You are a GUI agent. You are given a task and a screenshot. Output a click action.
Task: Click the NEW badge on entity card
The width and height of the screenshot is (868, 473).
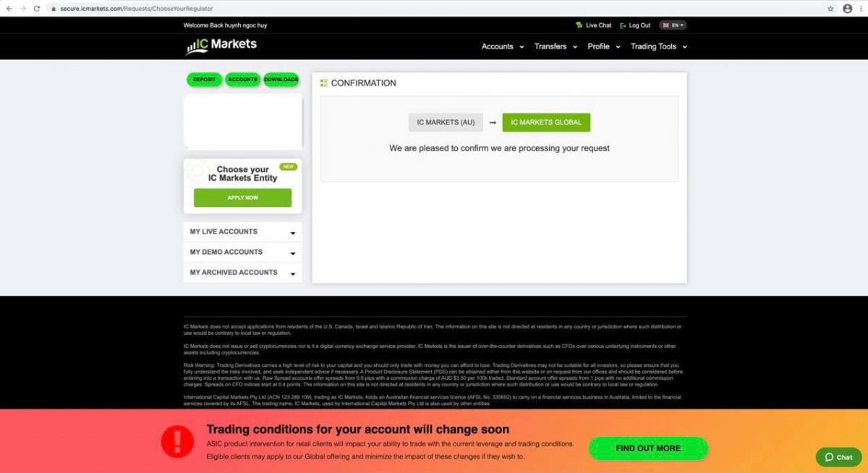[289, 166]
